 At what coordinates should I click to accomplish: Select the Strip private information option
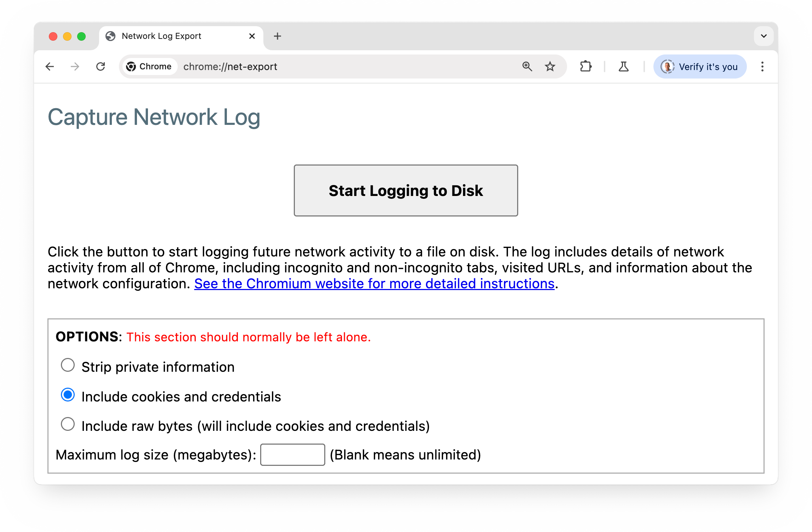[x=67, y=366]
